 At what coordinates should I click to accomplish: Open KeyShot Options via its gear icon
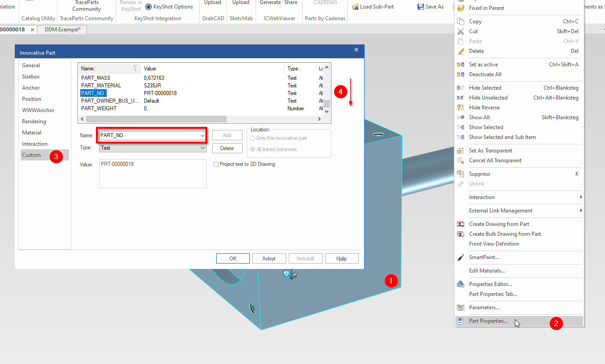pyautogui.click(x=148, y=7)
